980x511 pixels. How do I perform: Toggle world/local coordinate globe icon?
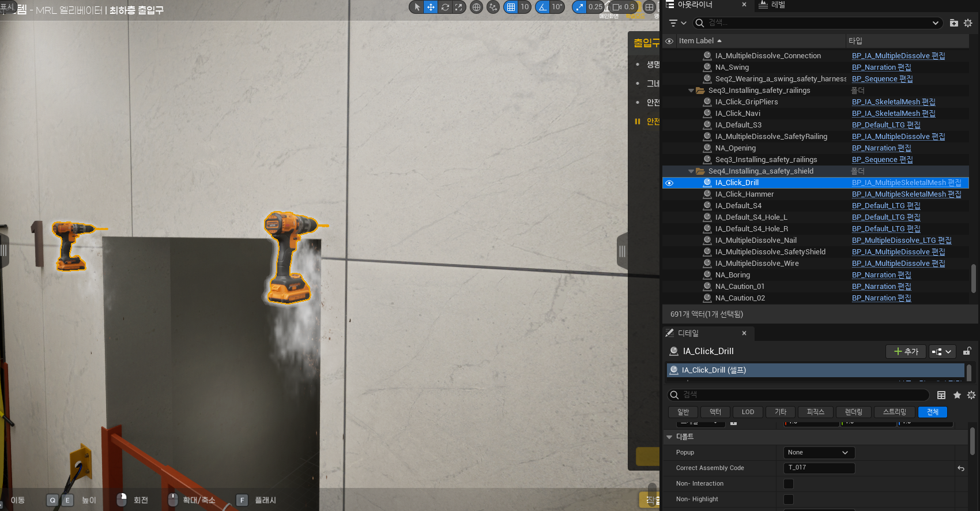tap(476, 7)
